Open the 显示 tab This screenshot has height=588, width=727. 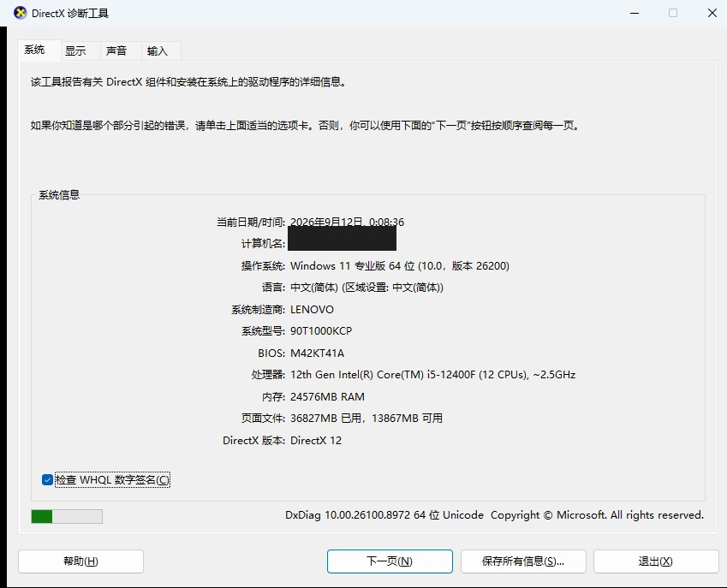80,51
